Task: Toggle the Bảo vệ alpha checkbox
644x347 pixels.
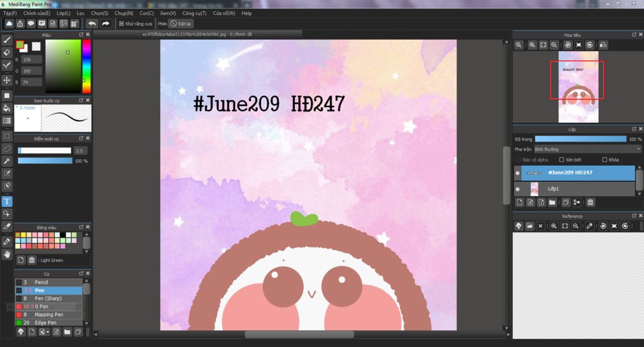Action: 518,159
